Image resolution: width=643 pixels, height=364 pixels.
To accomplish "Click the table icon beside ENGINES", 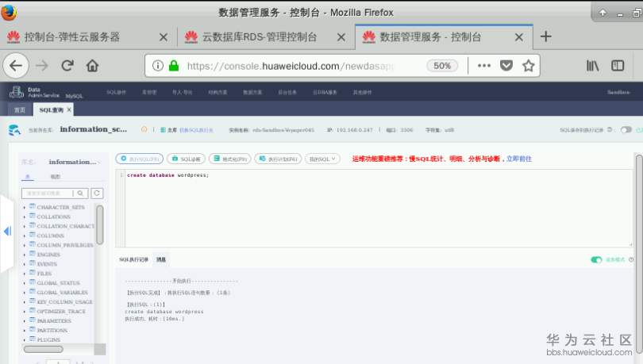I will [33, 254].
